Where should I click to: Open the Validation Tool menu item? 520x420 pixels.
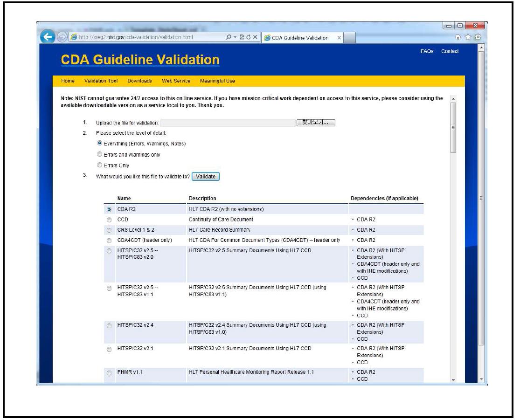[101, 81]
